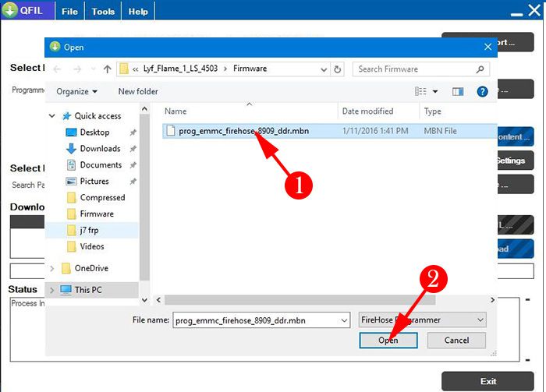This screenshot has width=546, height=392.
Task: Open file dialog help
Action: pos(482,91)
